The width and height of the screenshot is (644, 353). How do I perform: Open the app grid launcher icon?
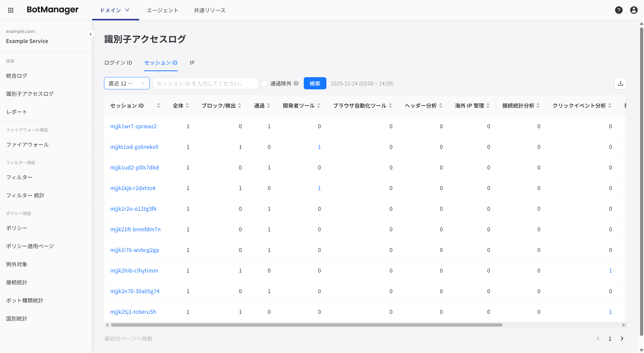tap(11, 10)
